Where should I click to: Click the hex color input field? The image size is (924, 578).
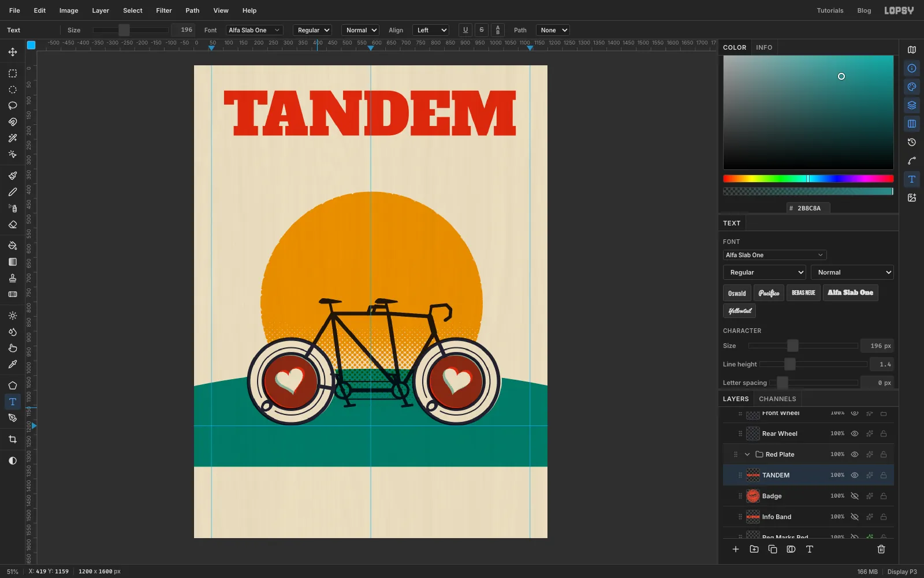[808, 208]
